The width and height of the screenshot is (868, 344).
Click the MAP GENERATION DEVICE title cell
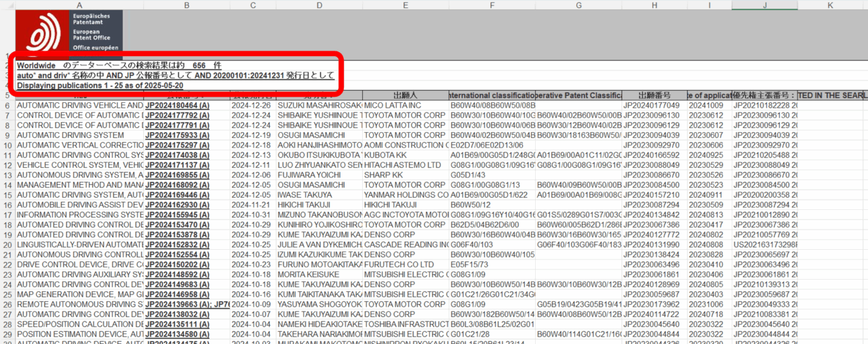[x=79, y=294]
